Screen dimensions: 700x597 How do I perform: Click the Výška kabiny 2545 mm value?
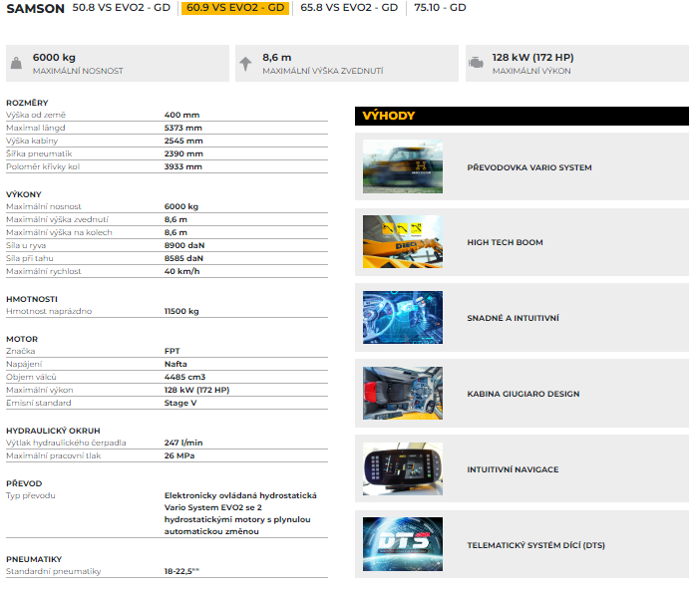pyautogui.click(x=183, y=141)
